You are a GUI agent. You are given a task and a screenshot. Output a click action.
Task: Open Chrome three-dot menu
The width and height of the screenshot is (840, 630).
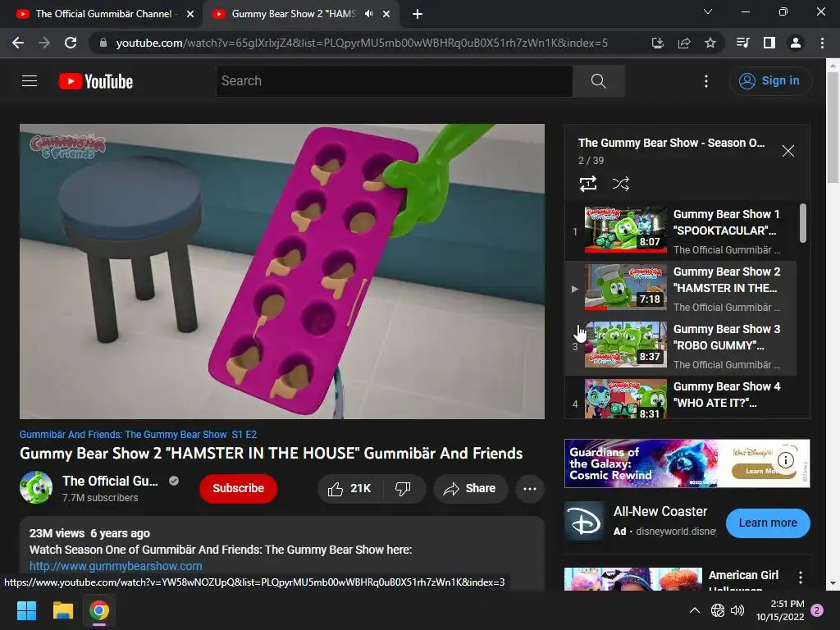822,43
